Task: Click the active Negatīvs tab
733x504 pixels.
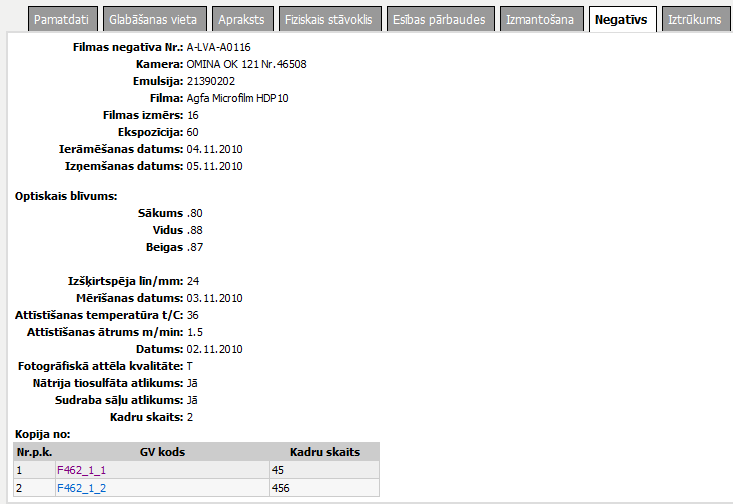Action: point(620,19)
